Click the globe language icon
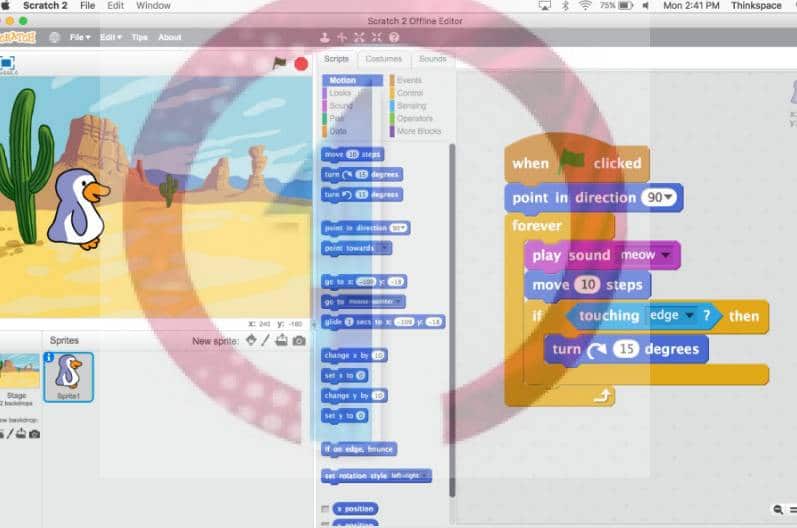Screen dimensions: 797x528 [x=54, y=38]
